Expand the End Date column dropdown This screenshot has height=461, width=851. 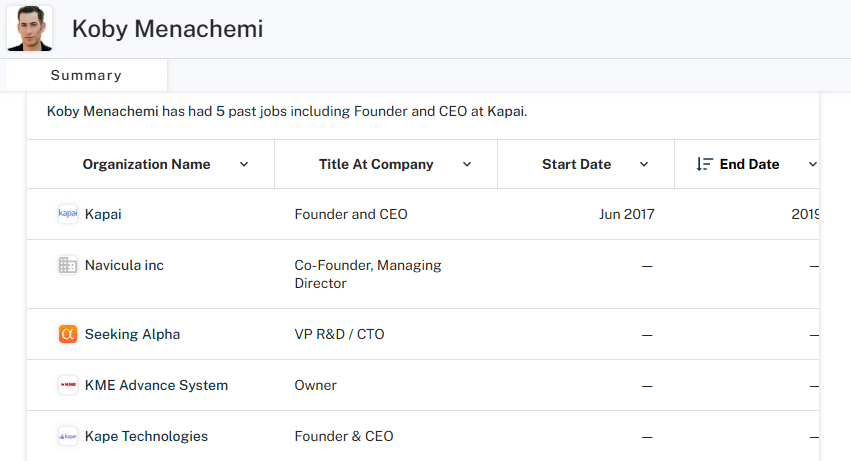tap(812, 164)
